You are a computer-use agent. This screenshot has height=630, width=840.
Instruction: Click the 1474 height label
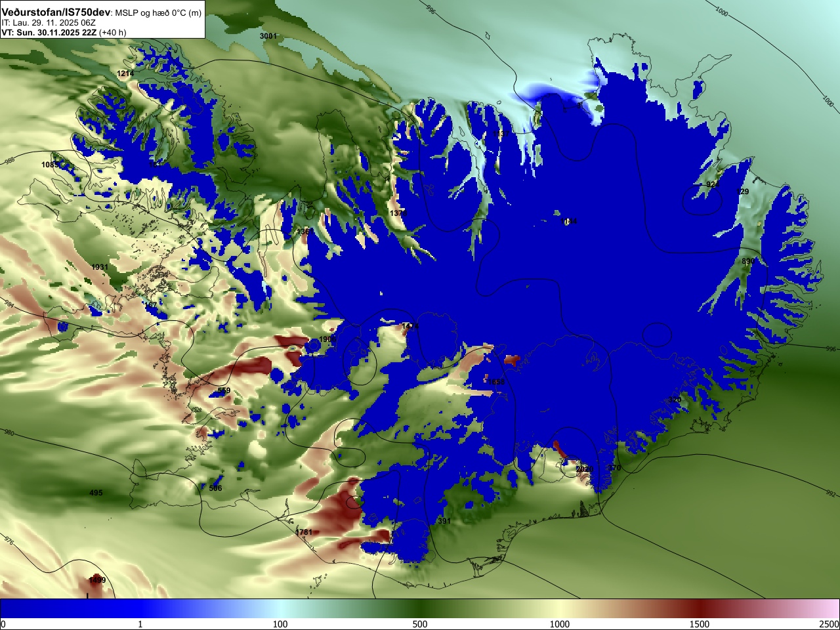pos(410,326)
